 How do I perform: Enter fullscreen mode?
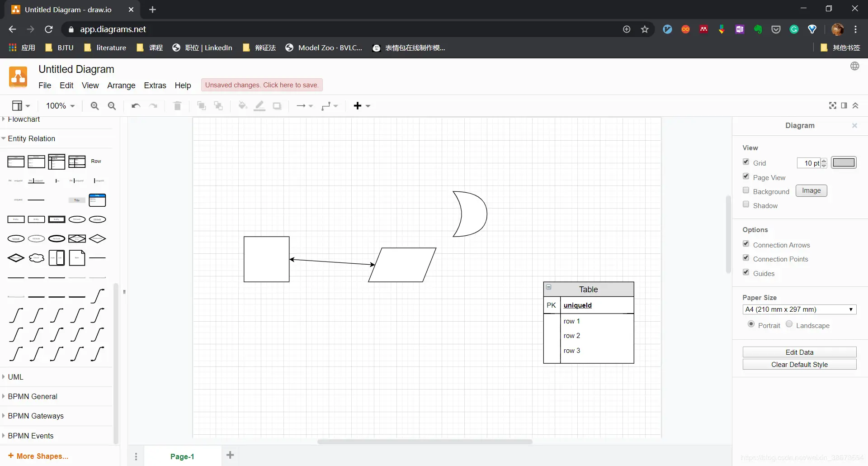(832, 105)
